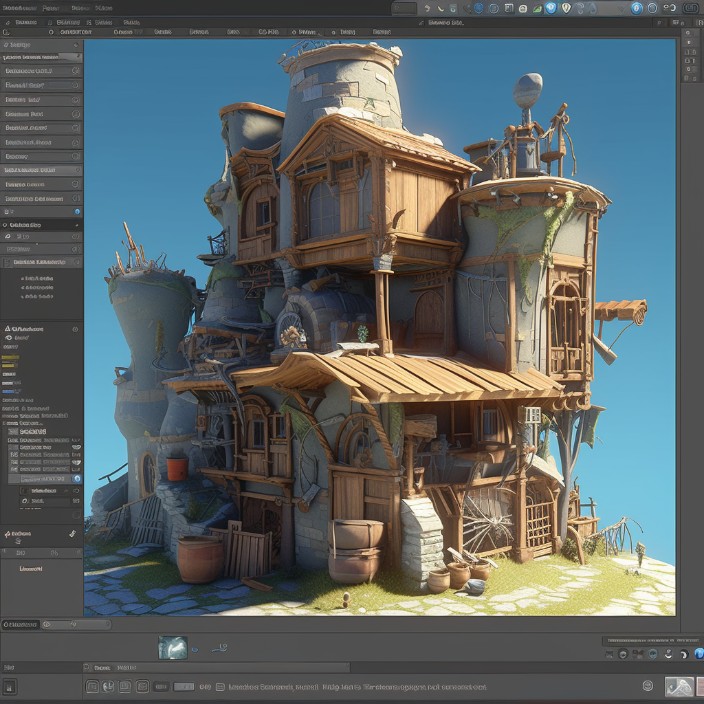
Task: Click the yellow color bar in the left panel
Action: [x=10, y=357]
